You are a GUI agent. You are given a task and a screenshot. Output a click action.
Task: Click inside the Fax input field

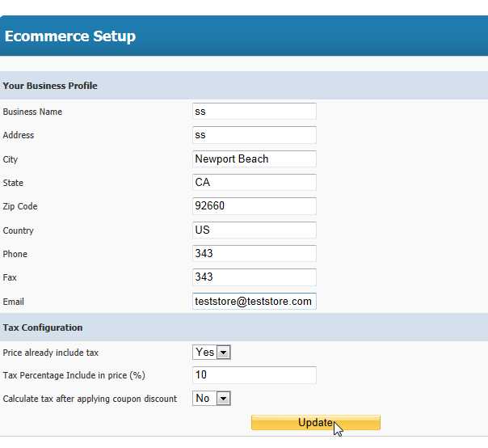pyautogui.click(x=255, y=277)
